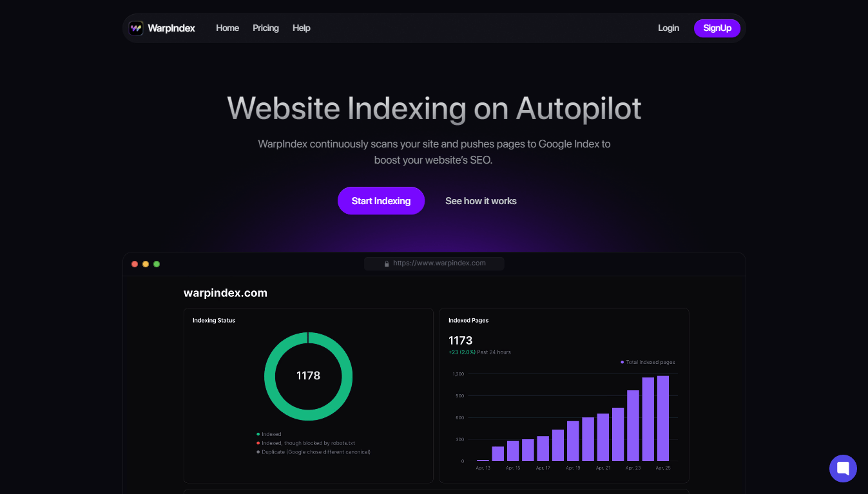
Task: Click the +23 (2.0%) change text
Action: point(462,352)
